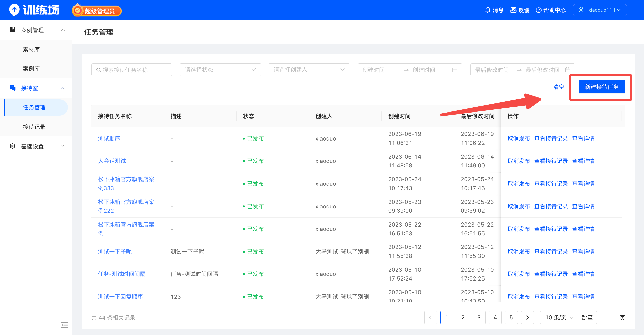Open the 请选择创建人 dropdown
The width and height of the screenshot is (644, 335).
[309, 70]
